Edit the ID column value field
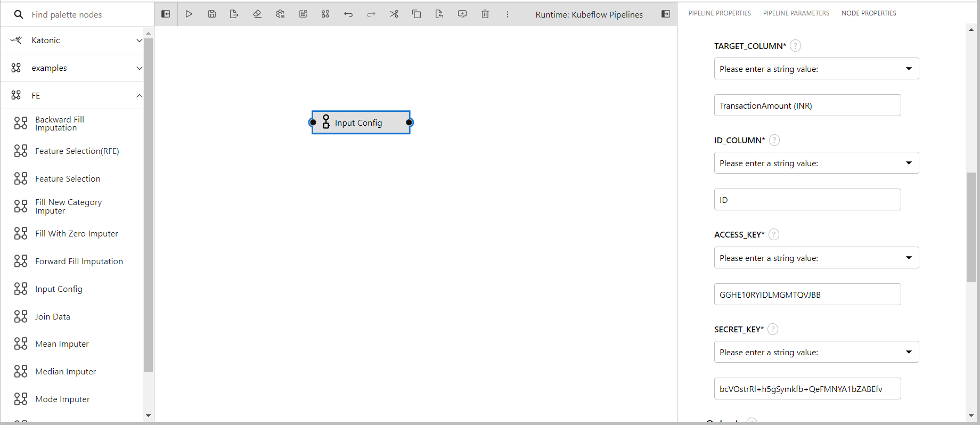 pos(807,200)
